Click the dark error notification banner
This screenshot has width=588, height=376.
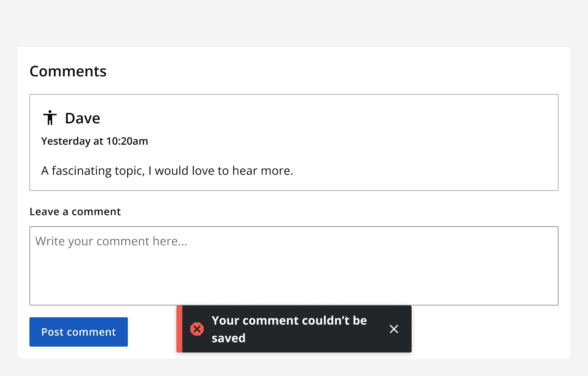[294, 329]
